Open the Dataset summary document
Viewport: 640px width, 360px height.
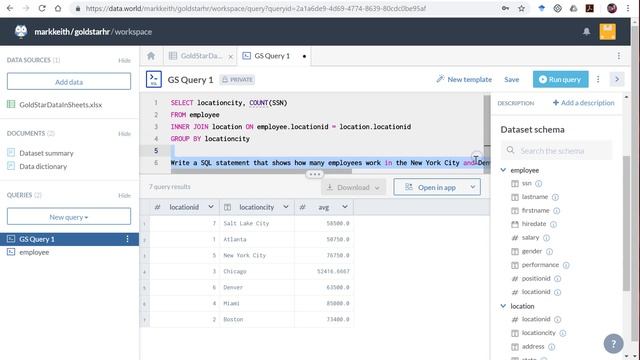(x=46, y=153)
